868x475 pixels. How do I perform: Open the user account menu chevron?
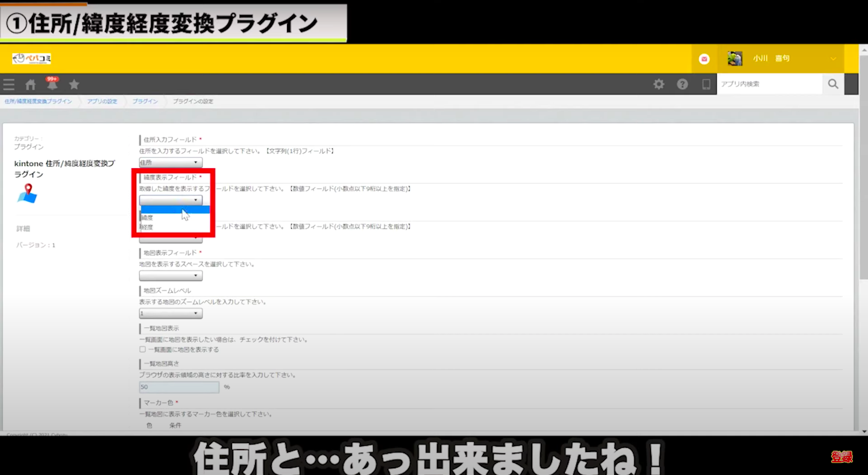click(x=833, y=58)
